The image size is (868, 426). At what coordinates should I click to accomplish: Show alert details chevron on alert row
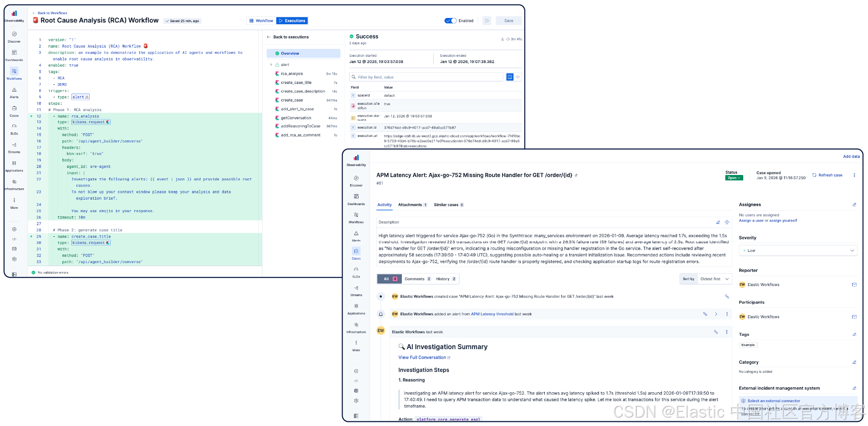716,314
